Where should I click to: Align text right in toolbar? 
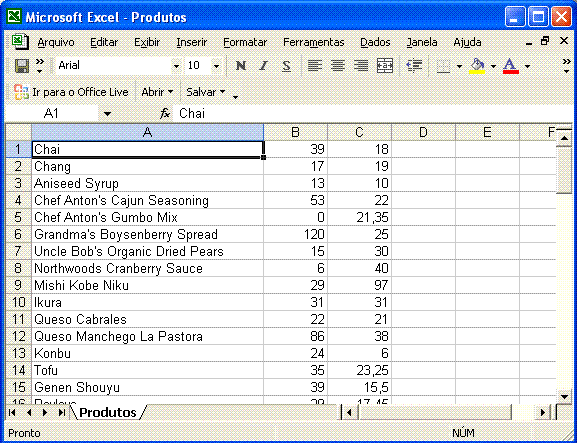tap(361, 66)
